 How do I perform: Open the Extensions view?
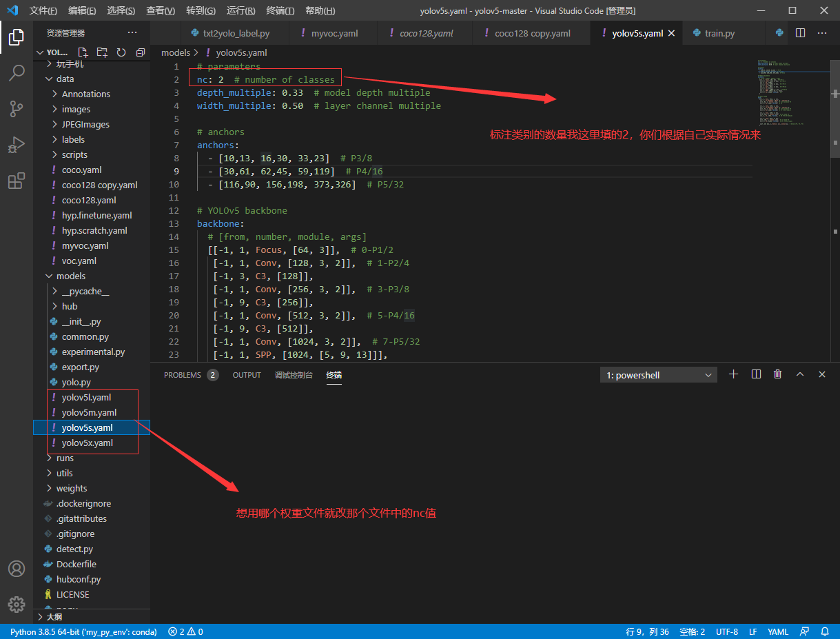click(x=17, y=181)
